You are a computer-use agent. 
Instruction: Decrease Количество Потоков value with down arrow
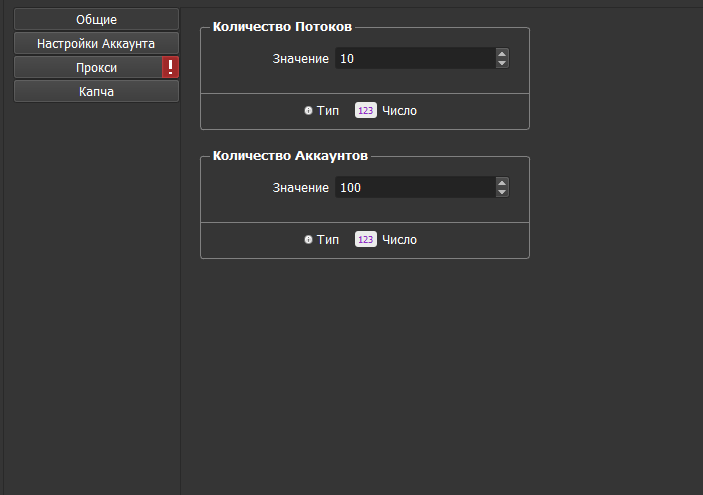pos(502,64)
